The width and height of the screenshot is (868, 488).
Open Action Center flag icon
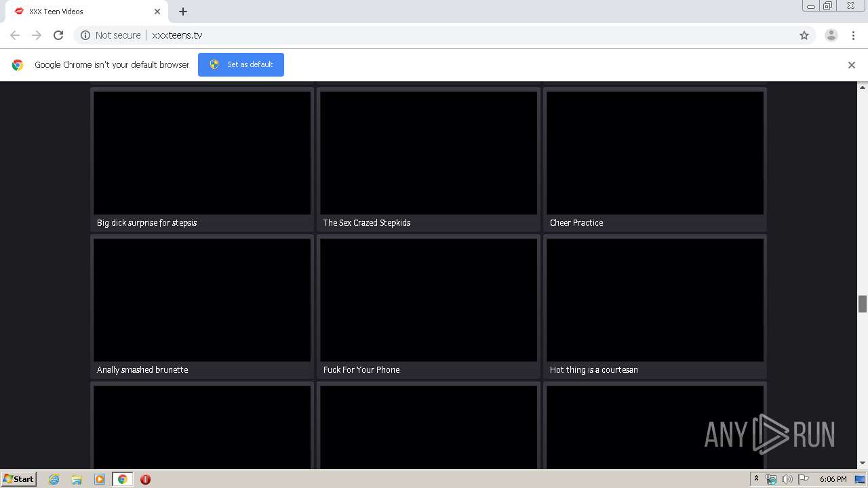click(x=804, y=479)
